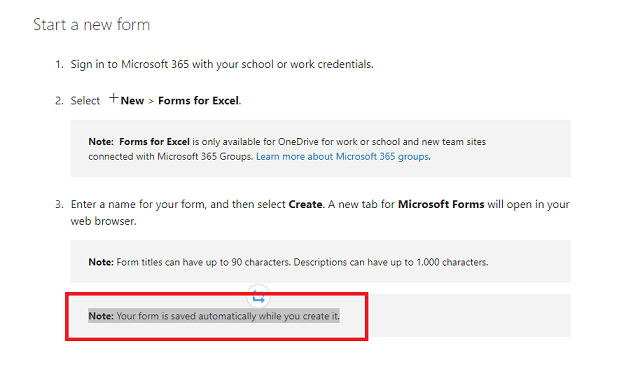
Task: Click the Note label before Form titles
Action: click(101, 262)
